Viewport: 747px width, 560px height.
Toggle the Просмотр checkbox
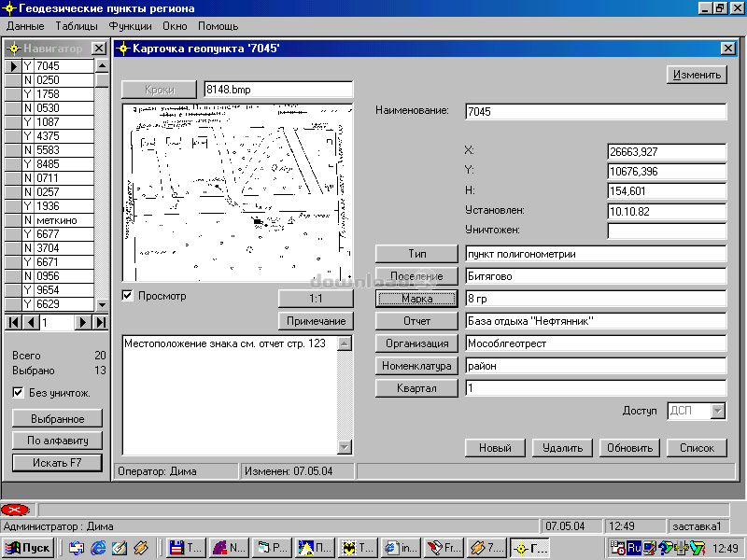click(127, 296)
